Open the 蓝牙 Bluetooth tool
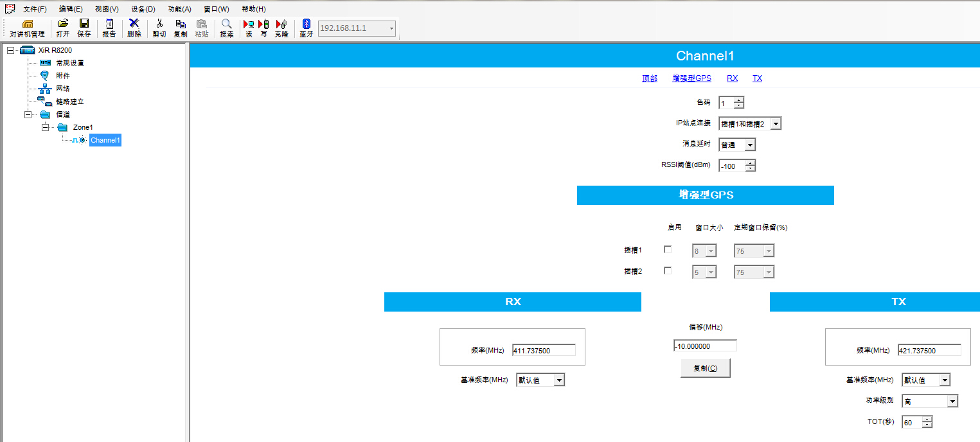980x442 pixels. point(307,28)
